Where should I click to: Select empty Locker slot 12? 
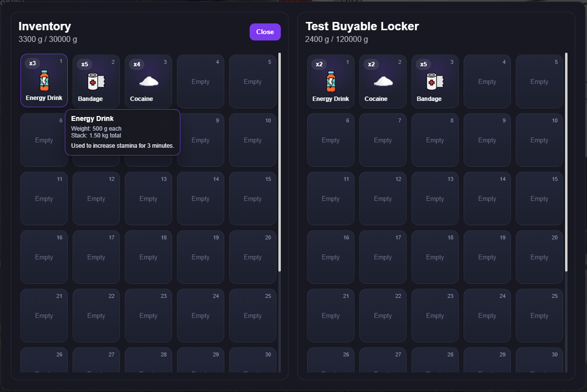pos(383,198)
